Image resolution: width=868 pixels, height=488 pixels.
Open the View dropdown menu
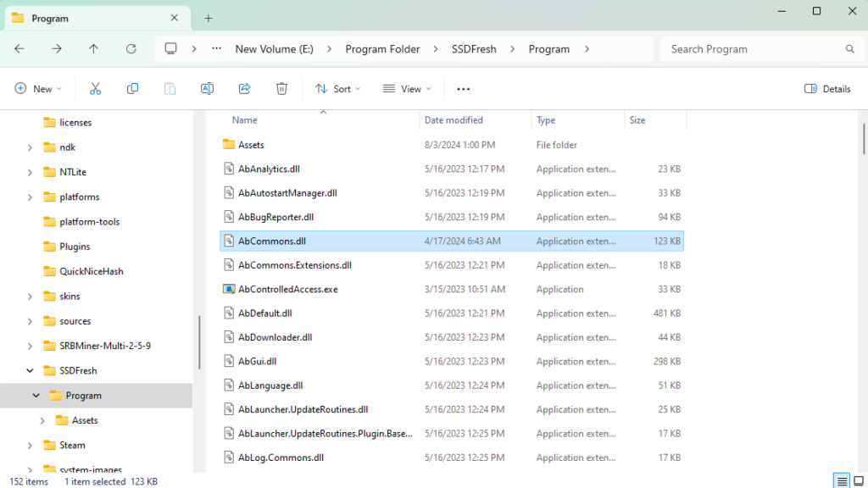click(407, 89)
